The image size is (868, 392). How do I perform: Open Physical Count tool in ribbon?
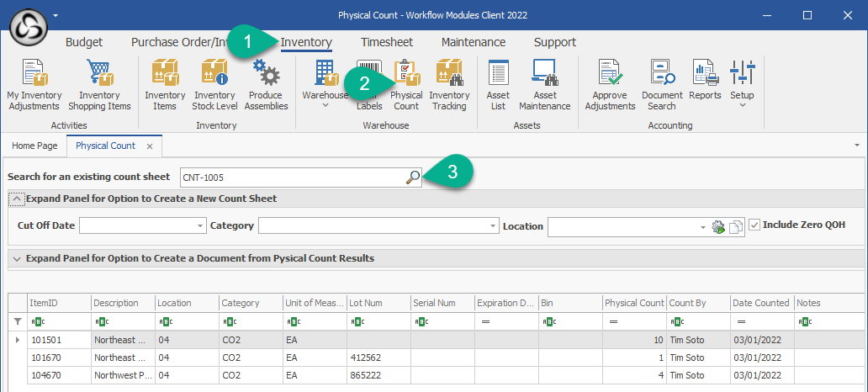click(x=406, y=85)
